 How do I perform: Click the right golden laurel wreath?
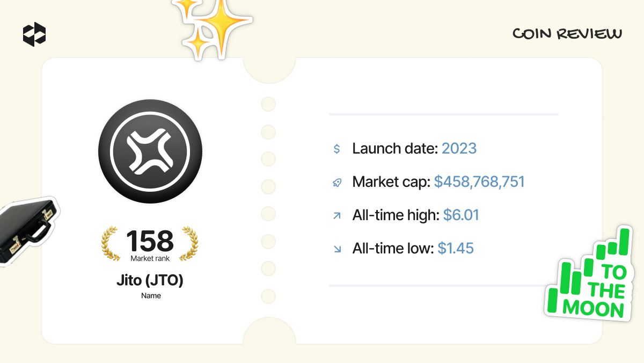pyautogui.click(x=189, y=243)
